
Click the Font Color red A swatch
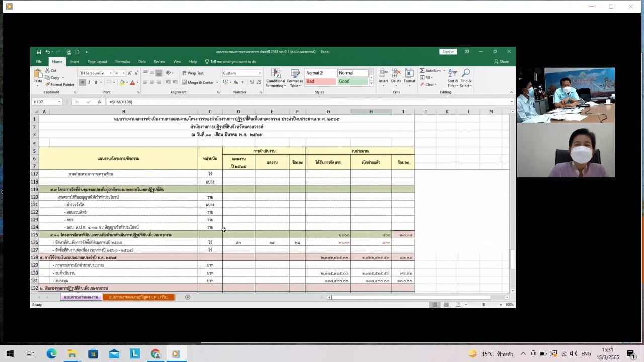(132, 82)
